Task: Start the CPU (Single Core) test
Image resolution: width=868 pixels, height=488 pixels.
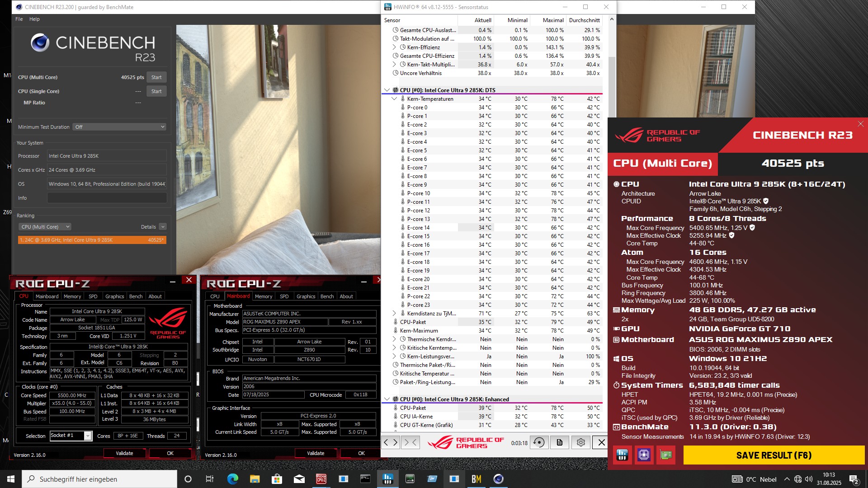Action: (x=156, y=91)
